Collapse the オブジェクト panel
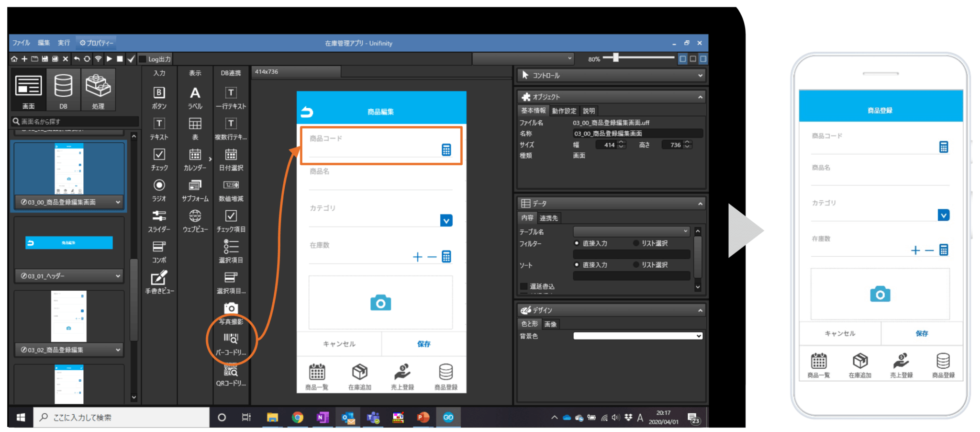Screen dimensions: 980x432 pos(700,97)
